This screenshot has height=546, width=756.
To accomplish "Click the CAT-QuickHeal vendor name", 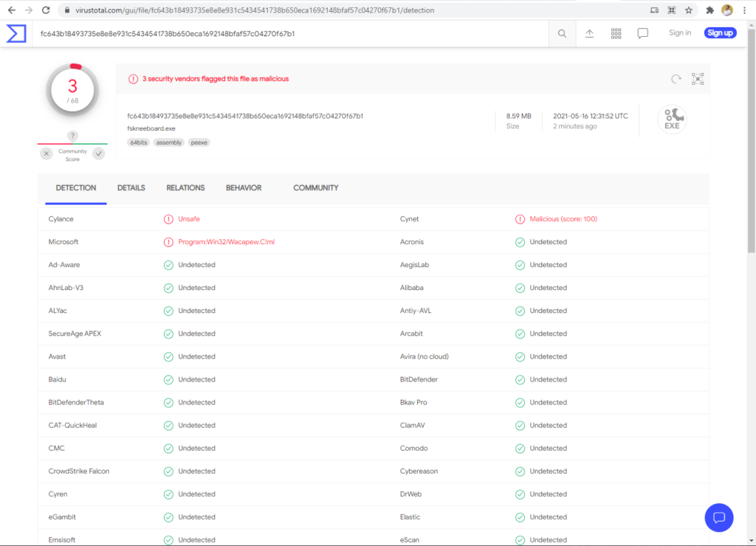I will click(72, 426).
